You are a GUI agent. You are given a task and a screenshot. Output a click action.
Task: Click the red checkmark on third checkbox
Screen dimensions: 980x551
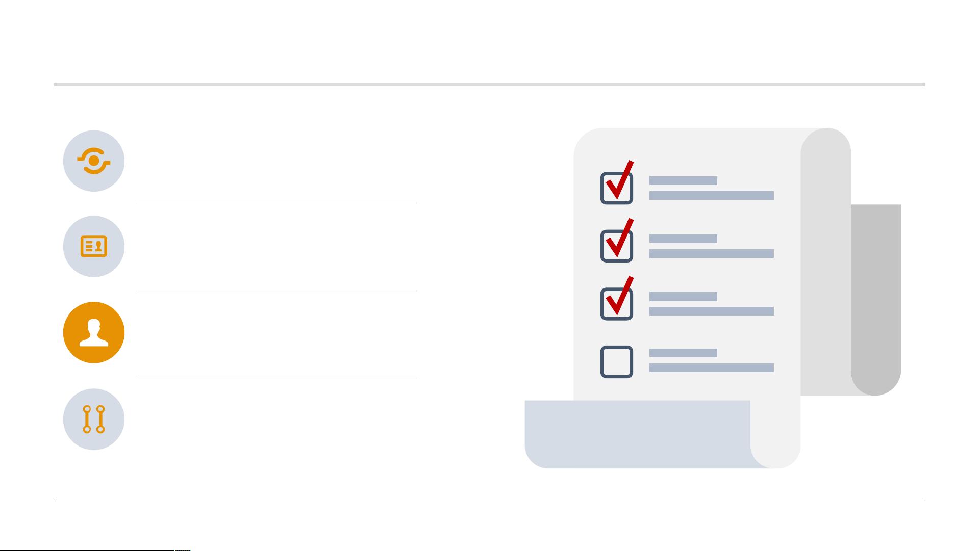coord(619,296)
